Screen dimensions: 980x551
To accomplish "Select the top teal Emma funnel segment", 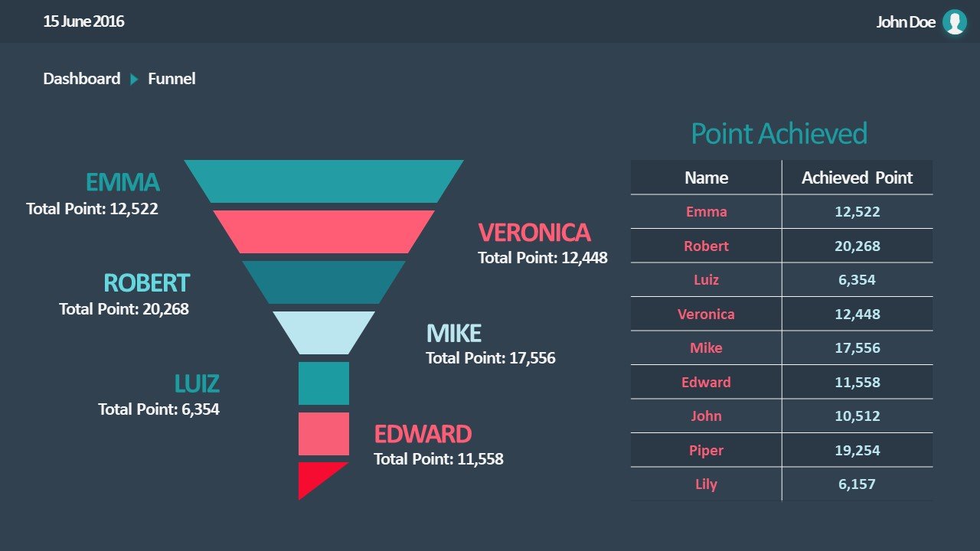I will (323, 181).
